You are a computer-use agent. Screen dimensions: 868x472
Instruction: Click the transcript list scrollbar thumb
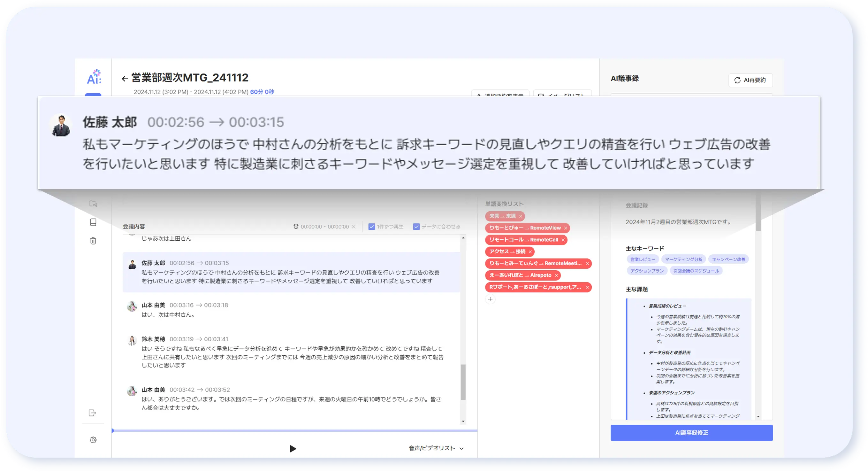(x=463, y=382)
